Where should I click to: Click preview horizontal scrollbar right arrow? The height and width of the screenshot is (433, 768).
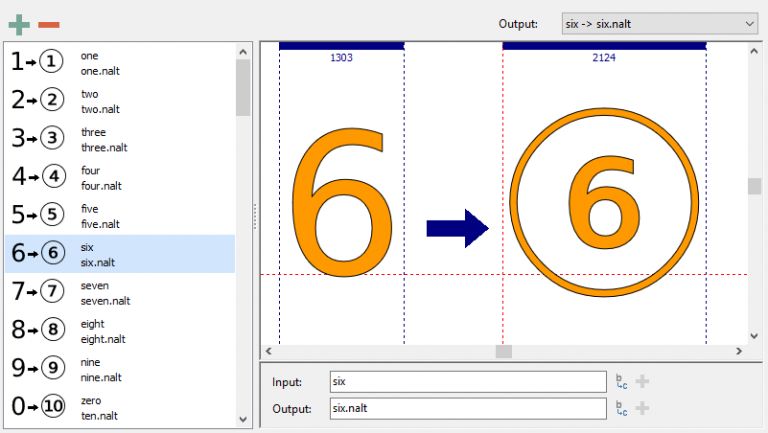(739, 351)
